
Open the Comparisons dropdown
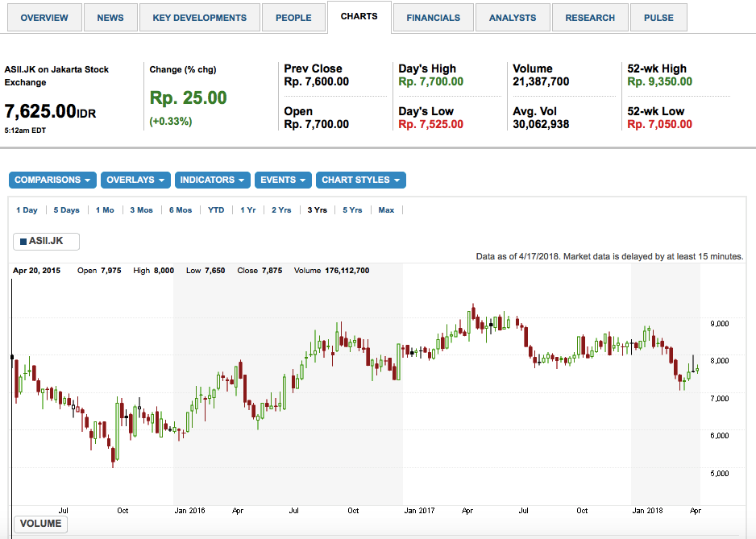coord(52,180)
